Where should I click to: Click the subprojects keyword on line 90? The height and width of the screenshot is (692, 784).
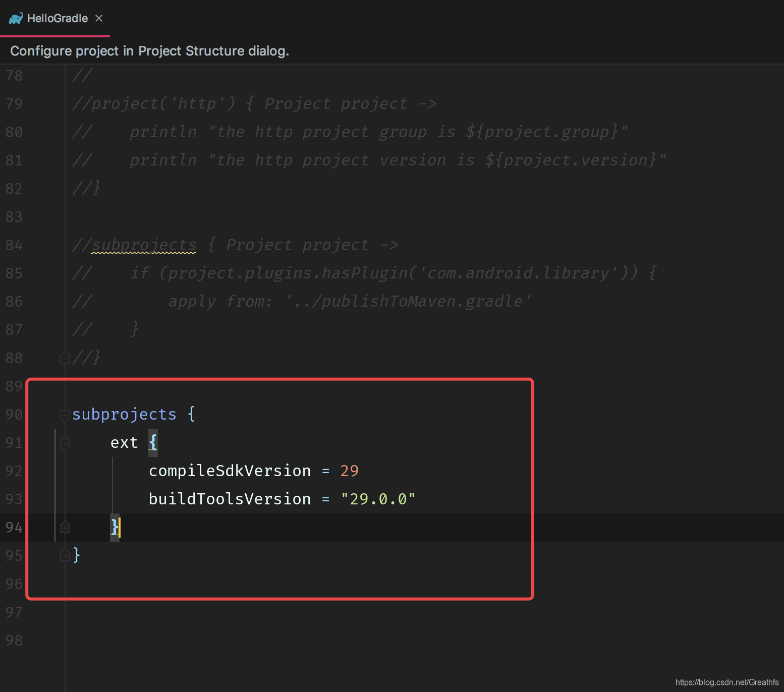[x=124, y=414]
